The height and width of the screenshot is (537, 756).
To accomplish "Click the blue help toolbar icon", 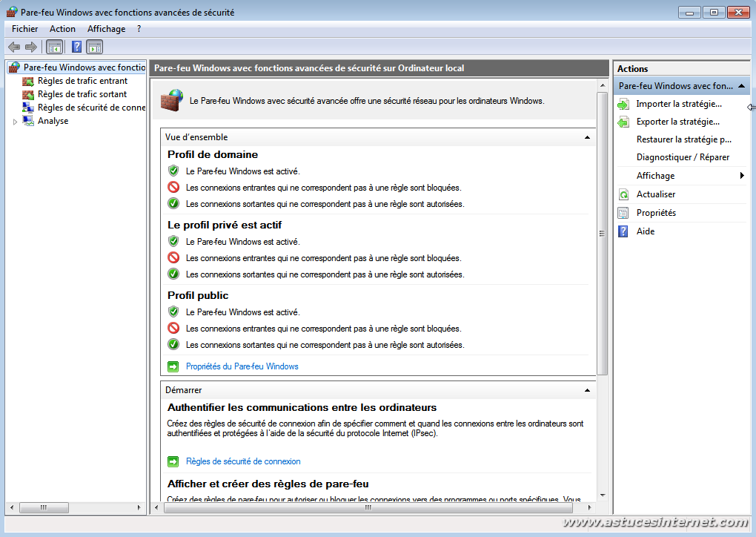I will pyautogui.click(x=76, y=47).
